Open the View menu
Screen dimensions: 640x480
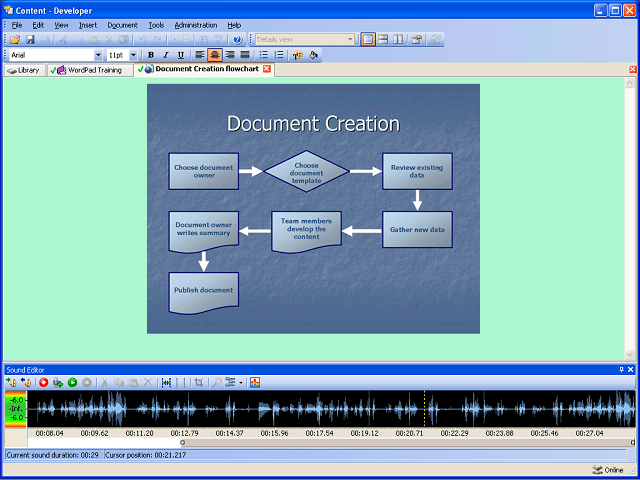(x=61, y=25)
